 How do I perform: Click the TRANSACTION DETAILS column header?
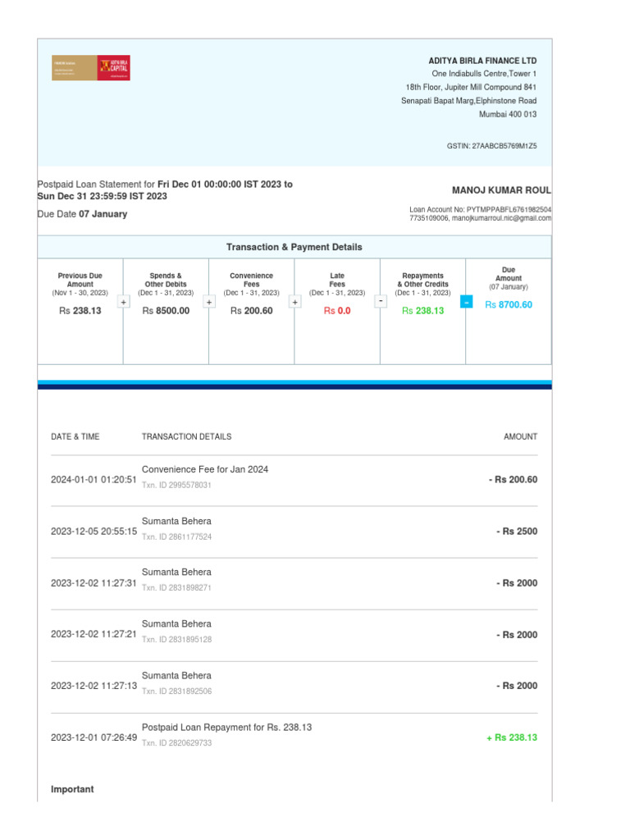click(186, 436)
